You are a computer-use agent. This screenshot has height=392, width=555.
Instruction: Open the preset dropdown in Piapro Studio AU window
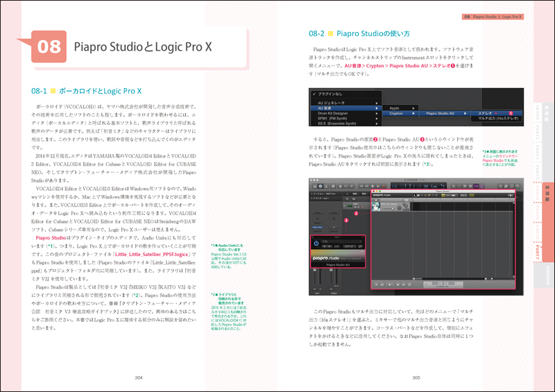pyautogui.click(x=342, y=241)
